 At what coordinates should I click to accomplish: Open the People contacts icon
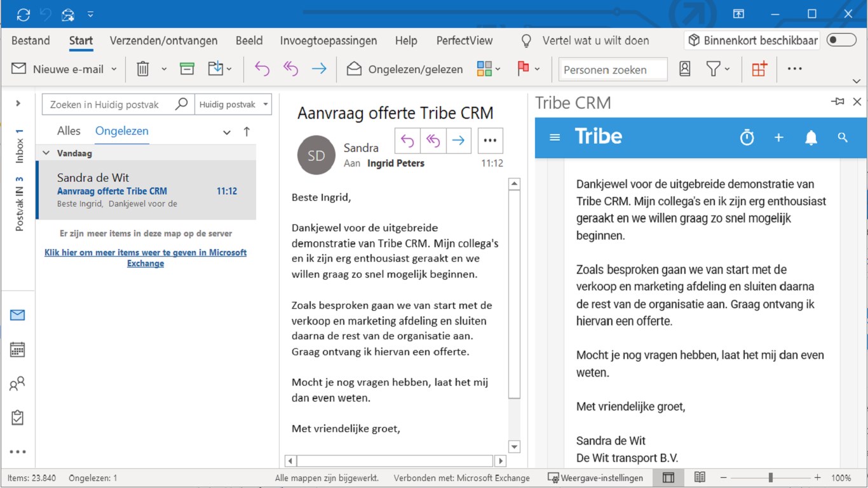pos(18,384)
